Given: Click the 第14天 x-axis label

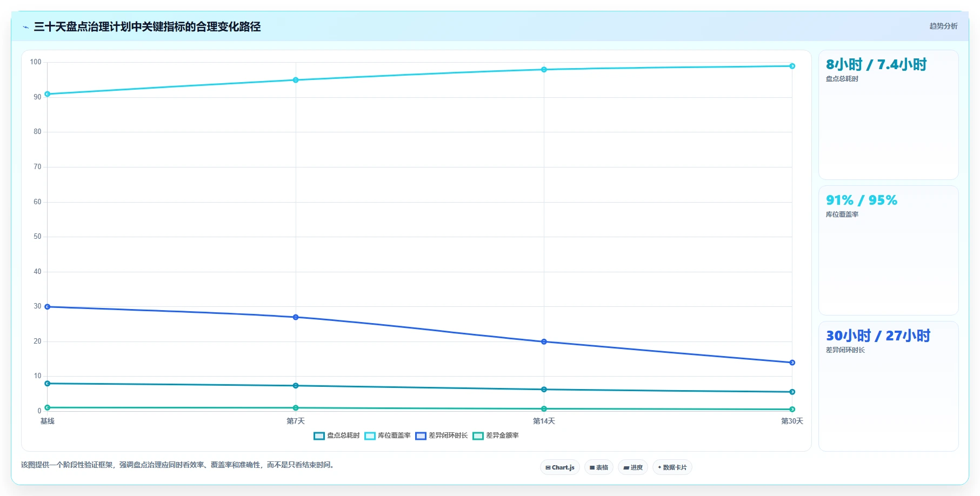Looking at the screenshot, I should click(544, 421).
